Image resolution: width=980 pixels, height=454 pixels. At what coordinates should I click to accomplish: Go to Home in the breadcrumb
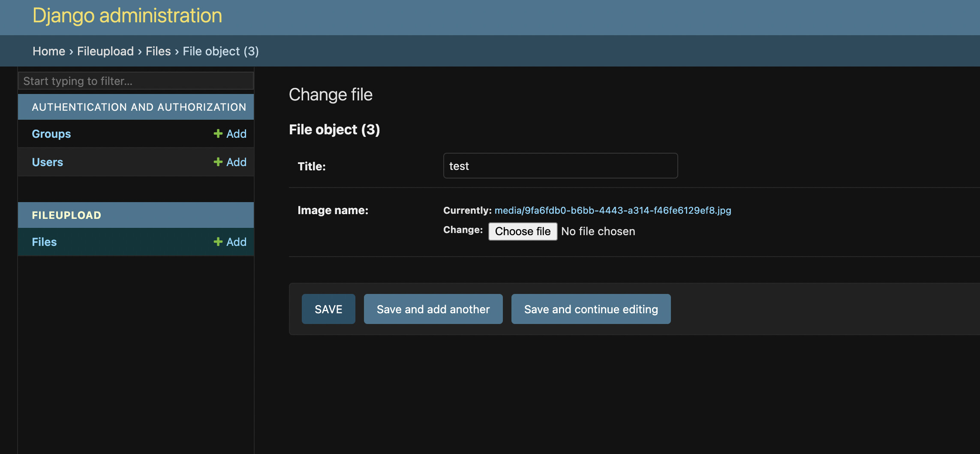click(x=49, y=51)
